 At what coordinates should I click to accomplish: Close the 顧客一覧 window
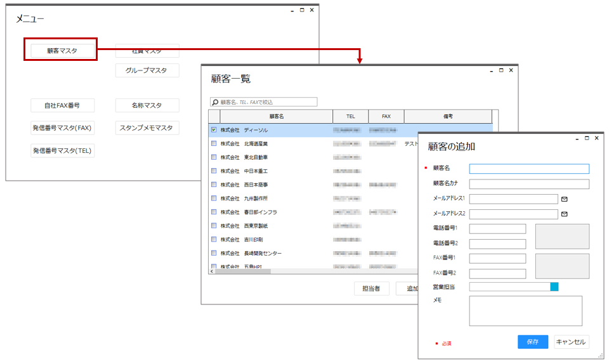(511, 70)
